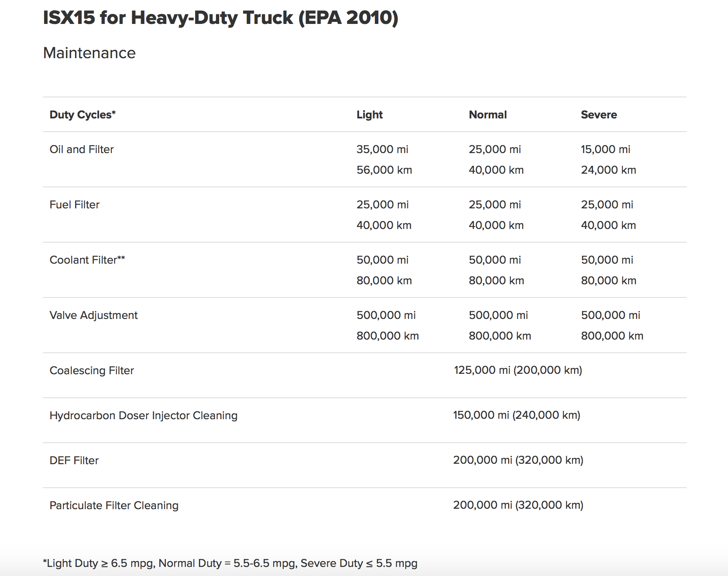
Task: Click the 15,000 mi severe oil interval
Action: (x=605, y=149)
